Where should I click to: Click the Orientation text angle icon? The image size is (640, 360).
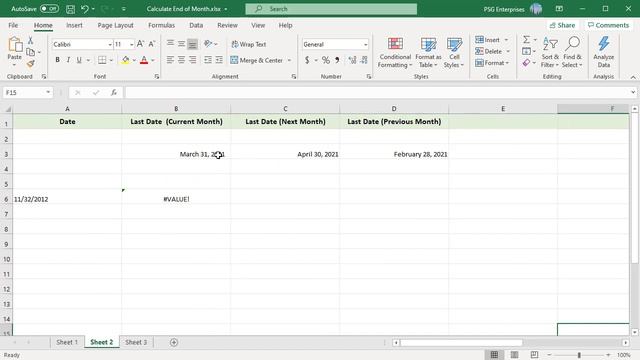208,43
